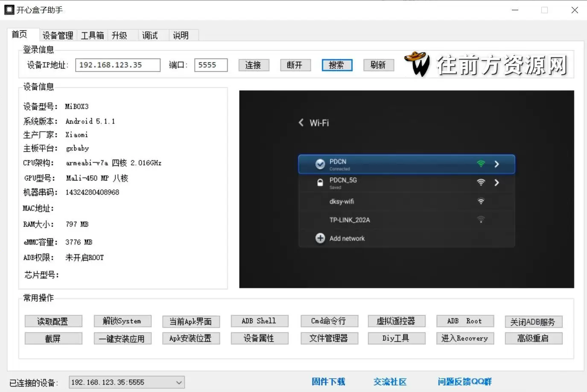Select the dksy-wifi network row
Screen dimensions: 587x392
tap(406, 201)
